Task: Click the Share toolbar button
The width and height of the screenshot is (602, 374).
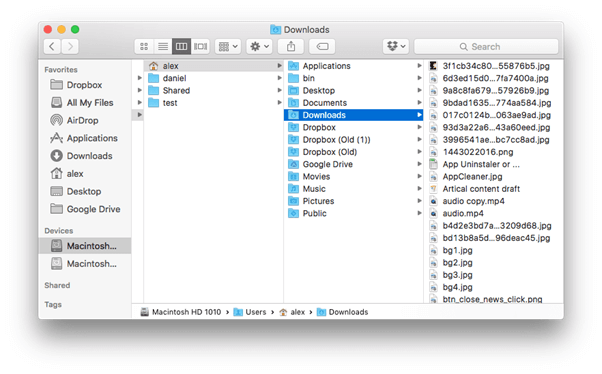Action: (291, 46)
